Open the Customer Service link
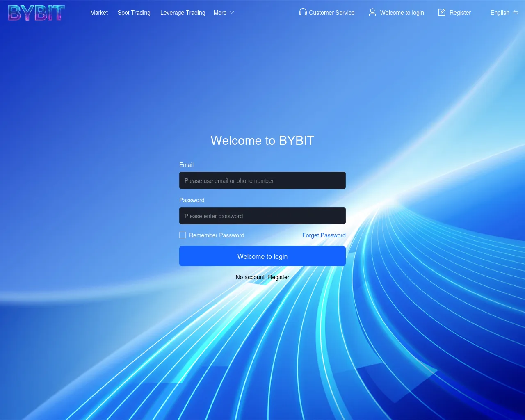The width and height of the screenshot is (525, 420). (332, 13)
